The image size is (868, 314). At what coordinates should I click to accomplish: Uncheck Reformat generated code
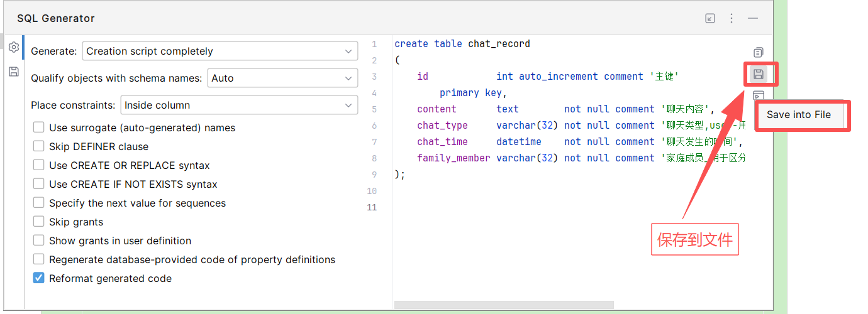38,278
